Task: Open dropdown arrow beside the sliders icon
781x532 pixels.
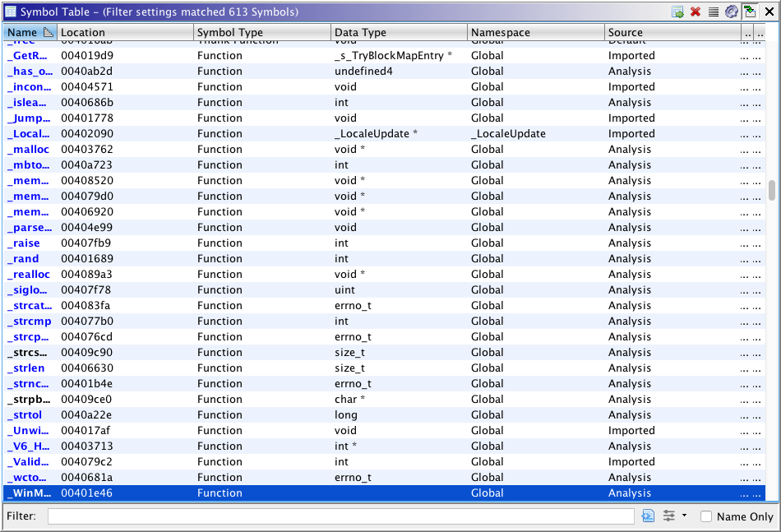Action: click(x=684, y=516)
